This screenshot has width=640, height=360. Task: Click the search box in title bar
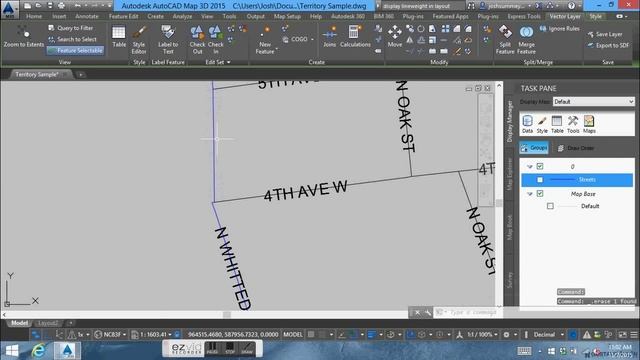422,6
